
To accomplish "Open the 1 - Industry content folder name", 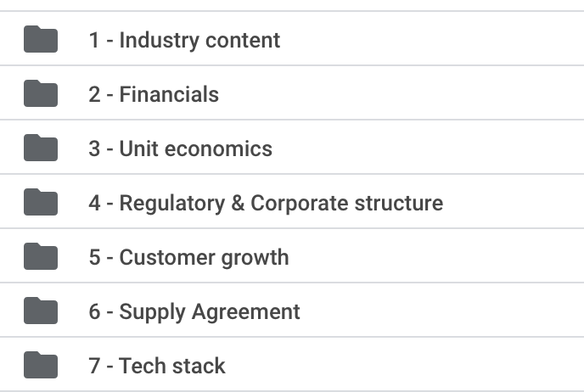I will (184, 40).
